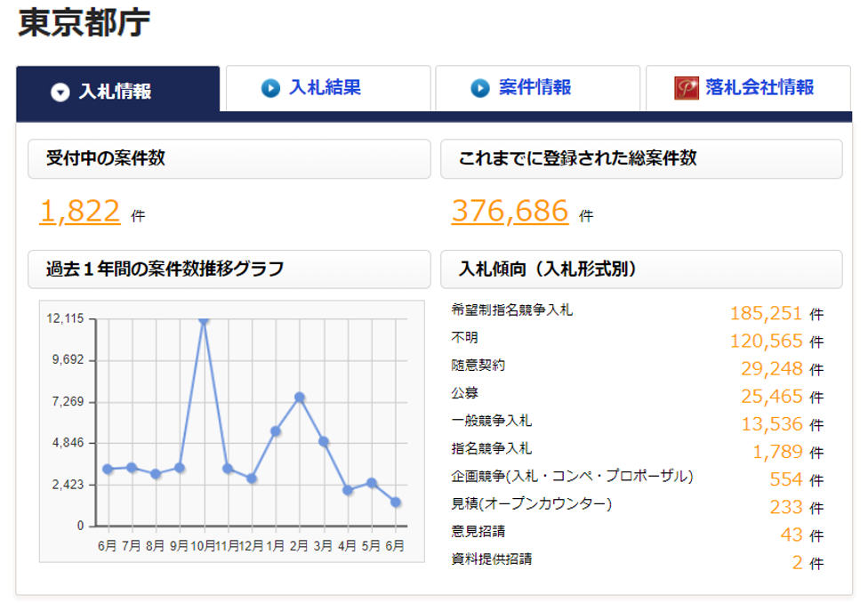Click the 43 count for 意見招請

point(792,535)
